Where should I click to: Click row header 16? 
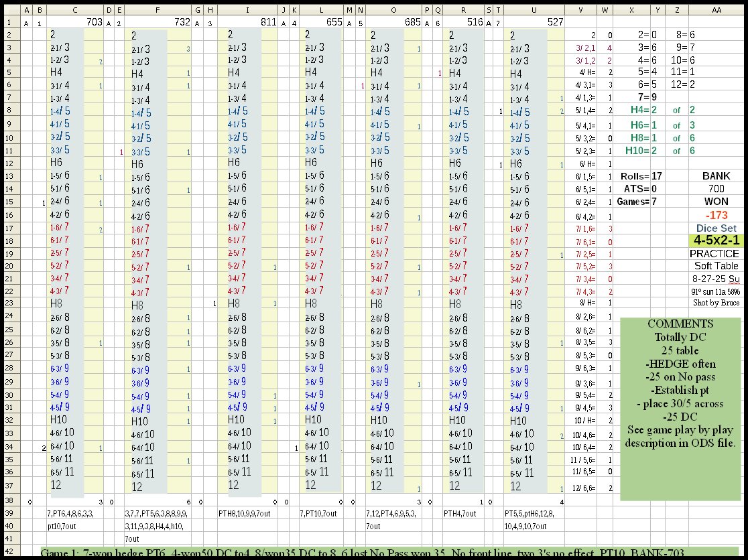(x=10, y=214)
